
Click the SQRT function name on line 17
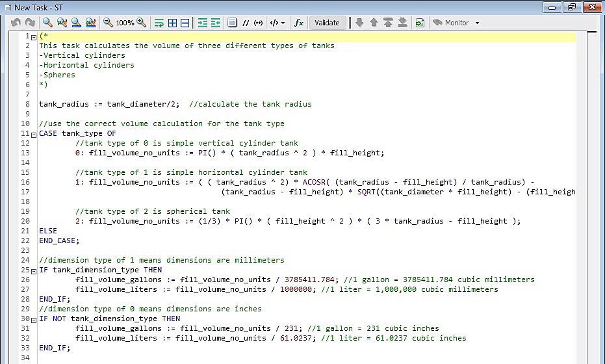click(366, 192)
